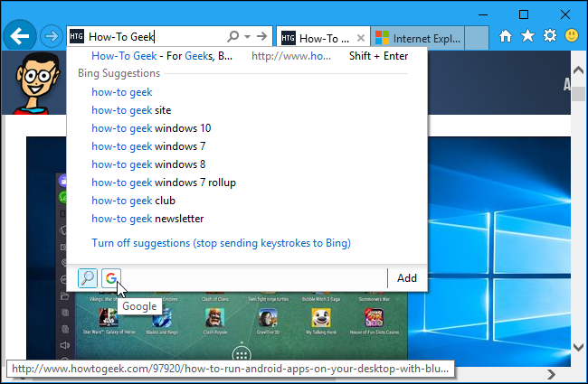Click the magnifier search icon in address bar
Screen dimensions: 588x384
click(232, 36)
